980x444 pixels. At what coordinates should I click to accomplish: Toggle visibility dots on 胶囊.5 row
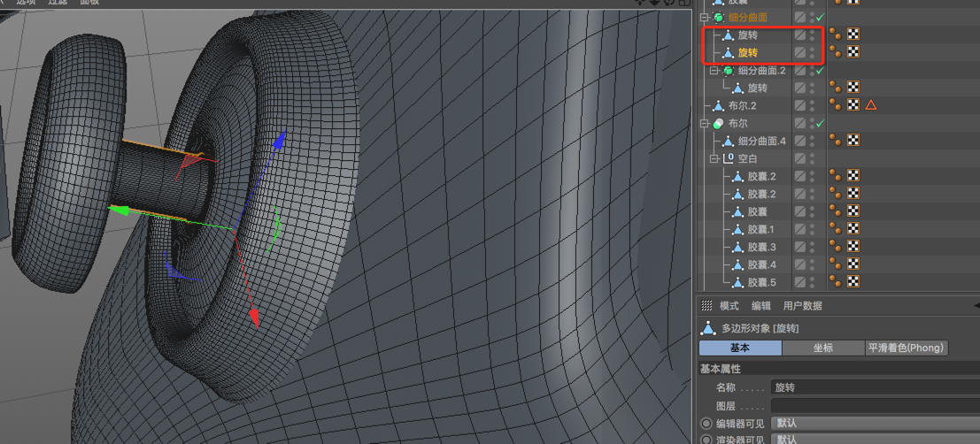(x=813, y=282)
